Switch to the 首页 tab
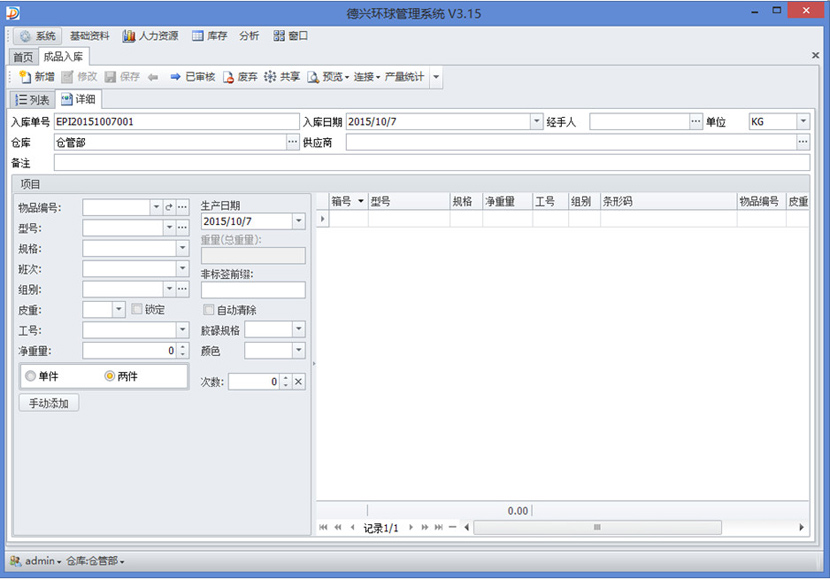The width and height of the screenshot is (830, 580). coord(23,57)
